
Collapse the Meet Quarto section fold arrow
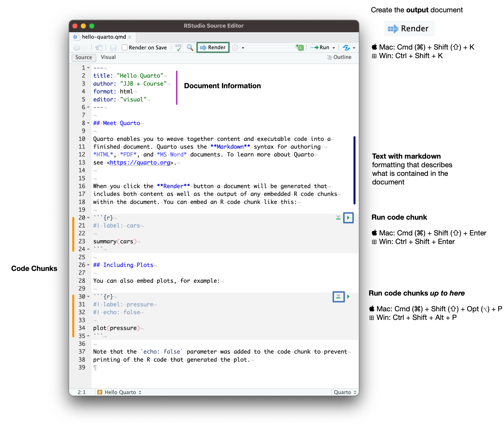point(88,123)
